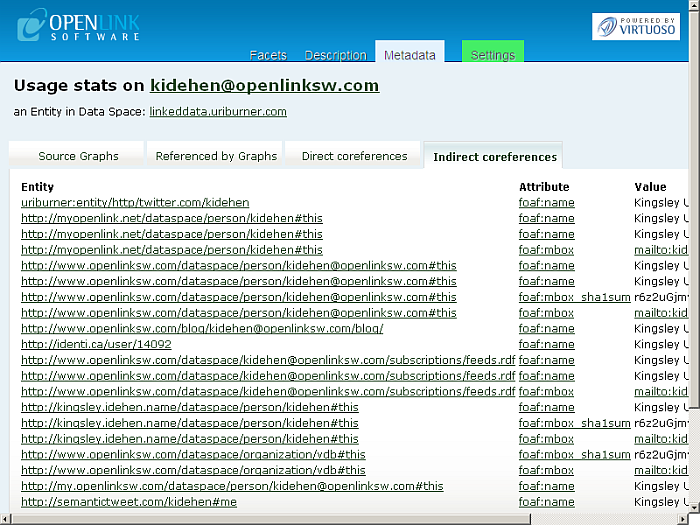The width and height of the screenshot is (700, 525).
Task: Click the OpenLink Software logo
Action: (x=79, y=25)
